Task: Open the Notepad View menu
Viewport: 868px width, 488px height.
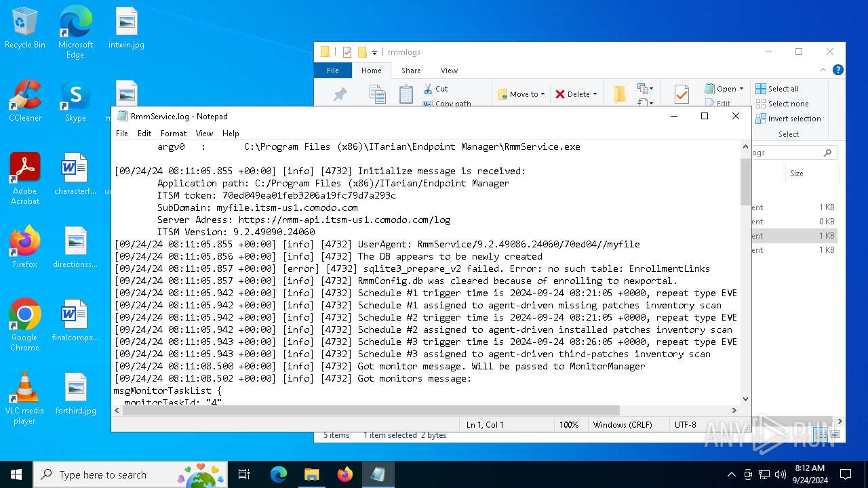Action: click(x=204, y=134)
